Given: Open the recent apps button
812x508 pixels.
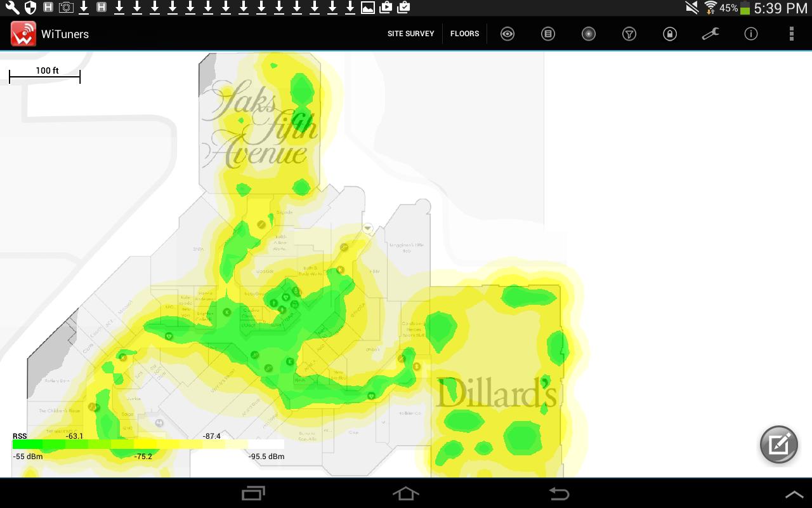Looking at the screenshot, I should 254,493.
